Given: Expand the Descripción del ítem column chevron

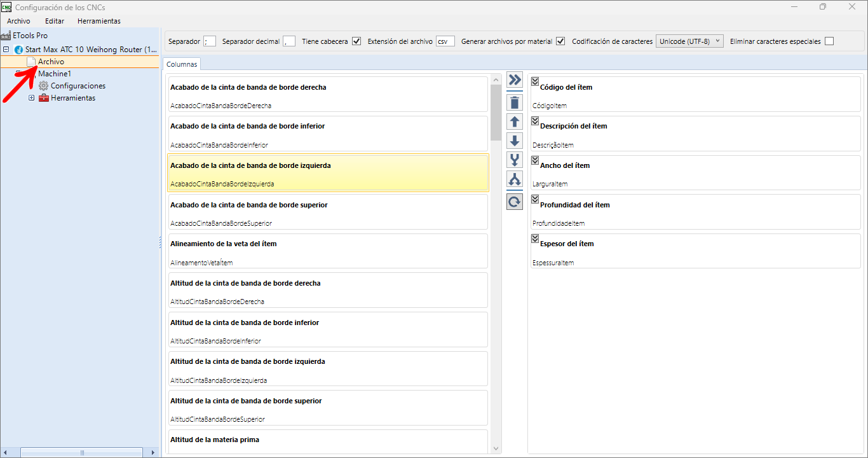Looking at the screenshot, I should pos(535,120).
